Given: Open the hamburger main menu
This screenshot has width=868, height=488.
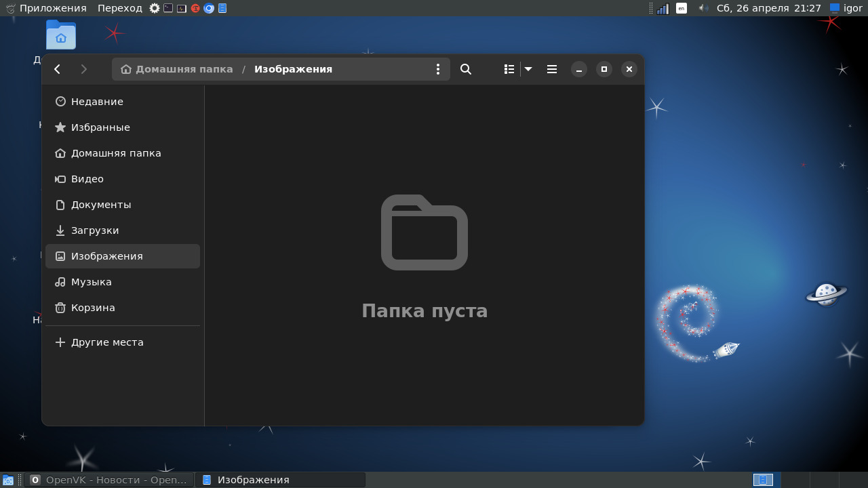Looking at the screenshot, I should coord(552,69).
